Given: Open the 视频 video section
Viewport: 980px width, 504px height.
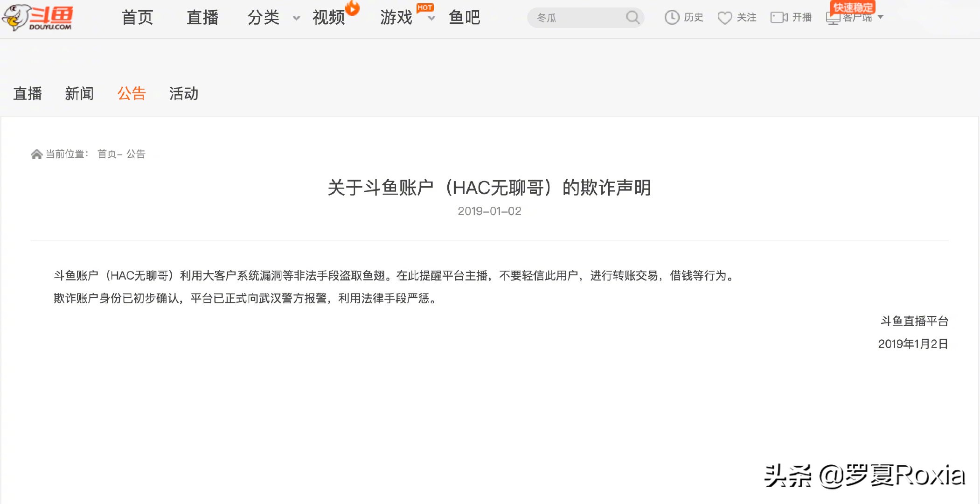Looking at the screenshot, I should 328,18.
